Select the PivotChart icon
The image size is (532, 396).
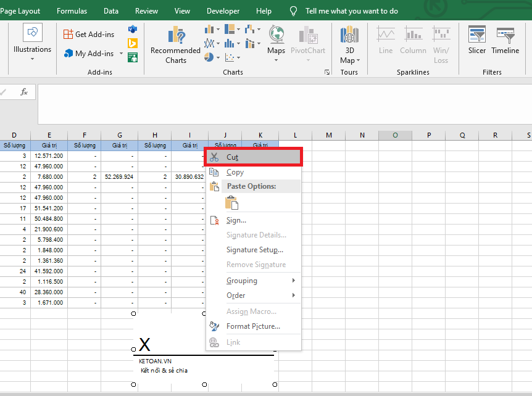click(307, 35)
